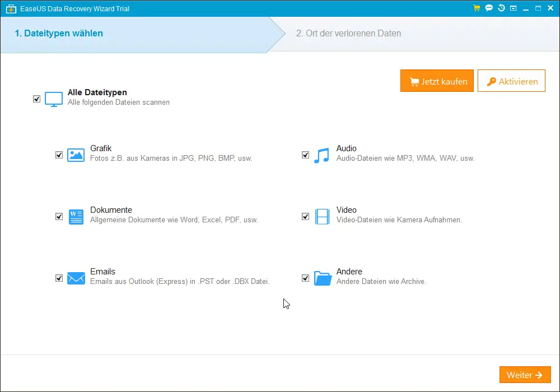This screenshot has height=392, width=560.
Task: Click 'Video-Dateien wie Kamera Aufnahmen' description
Action: point(399,220)
